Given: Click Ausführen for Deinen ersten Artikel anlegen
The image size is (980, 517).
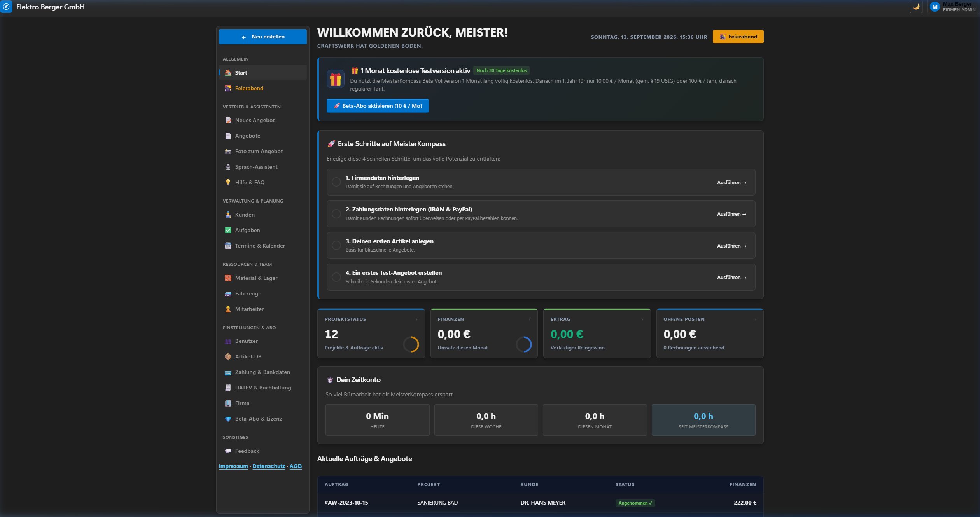Looking at the screenshot, I should tap(731, 246).
